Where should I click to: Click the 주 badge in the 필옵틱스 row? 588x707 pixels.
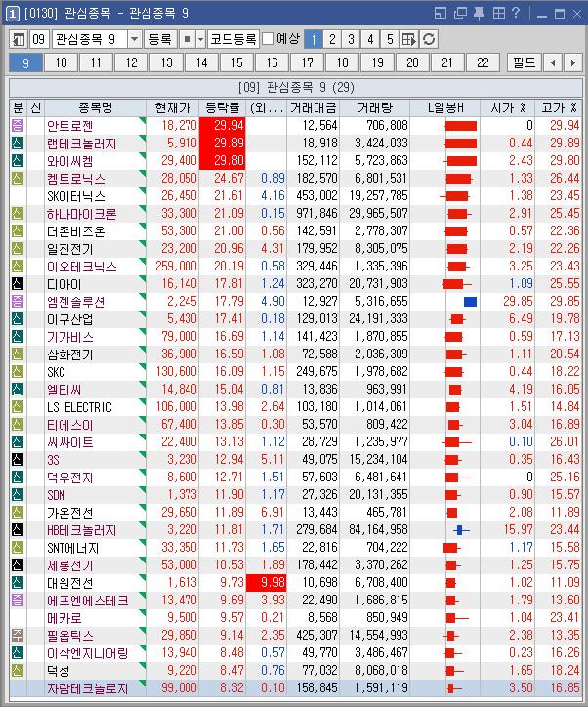click(18, 636)
